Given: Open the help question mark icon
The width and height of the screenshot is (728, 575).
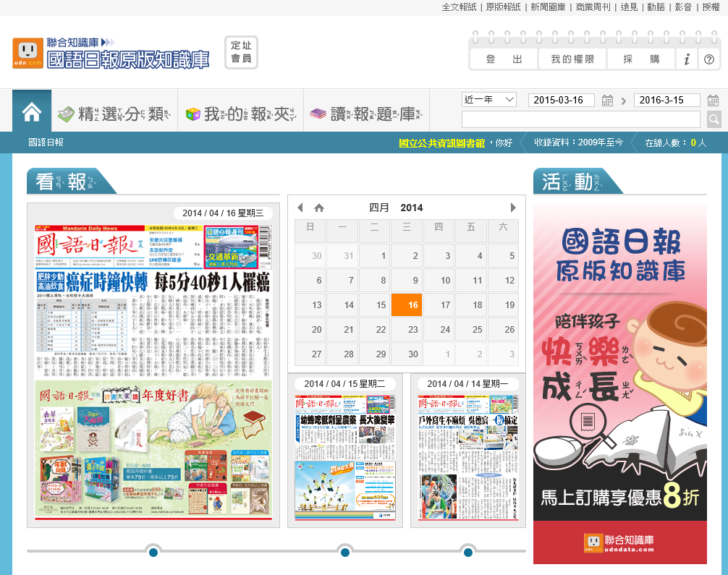Looking at the screenshot, I should 709,59.
